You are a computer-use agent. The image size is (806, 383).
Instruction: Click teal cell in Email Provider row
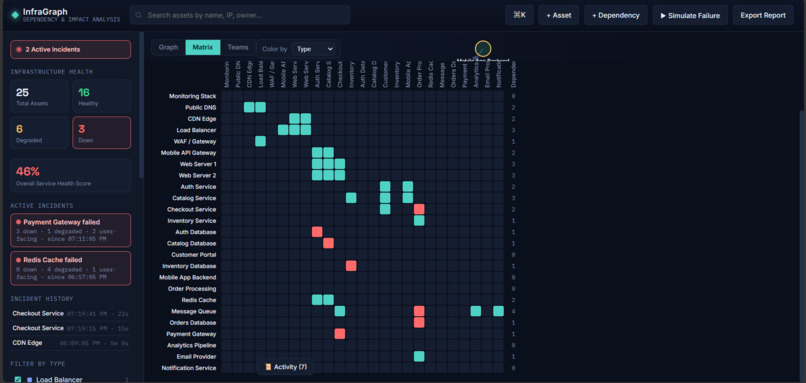(x=419, y=356)
